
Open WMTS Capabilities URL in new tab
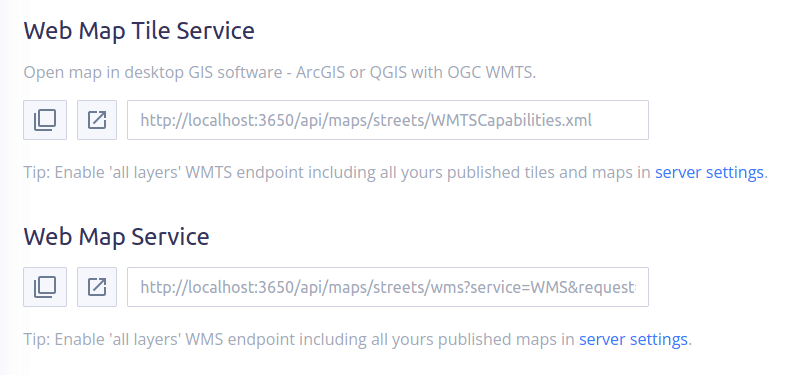97,120
